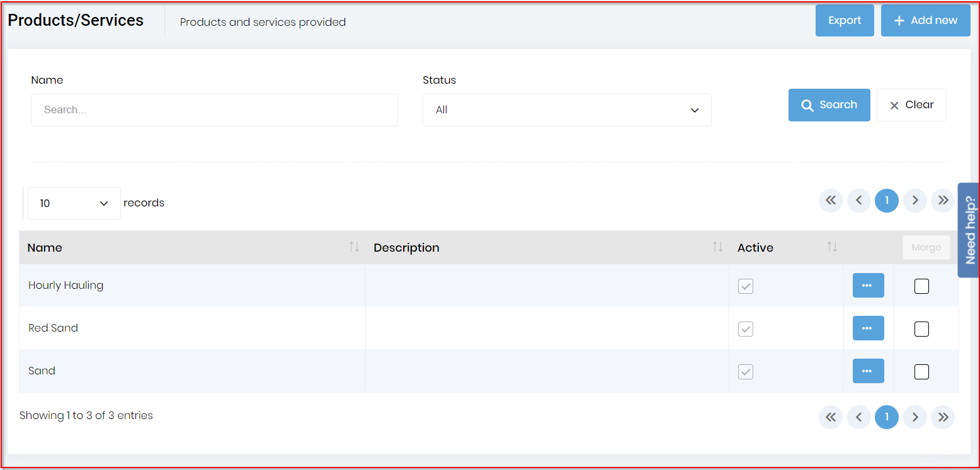The image size is (980, 470).
Task: Tick the merge checkbox for Red Sand
Action: [x=921, y=329]
